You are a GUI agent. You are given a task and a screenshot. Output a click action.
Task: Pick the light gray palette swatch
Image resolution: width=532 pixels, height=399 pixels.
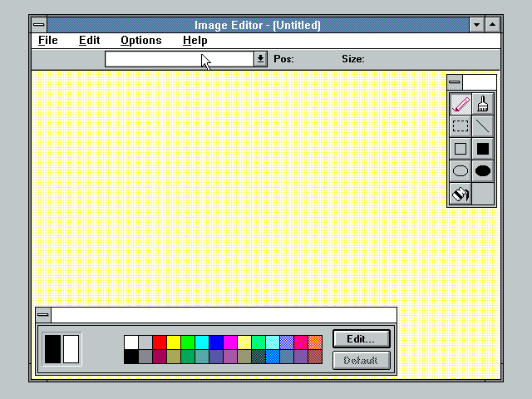click(145, 342)
